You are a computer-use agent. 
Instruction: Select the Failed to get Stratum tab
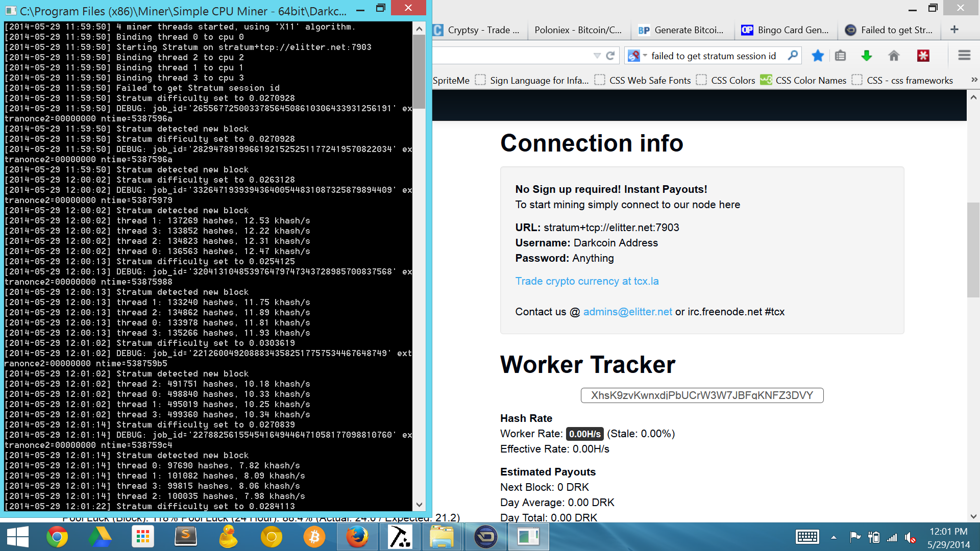click(889, 30)
